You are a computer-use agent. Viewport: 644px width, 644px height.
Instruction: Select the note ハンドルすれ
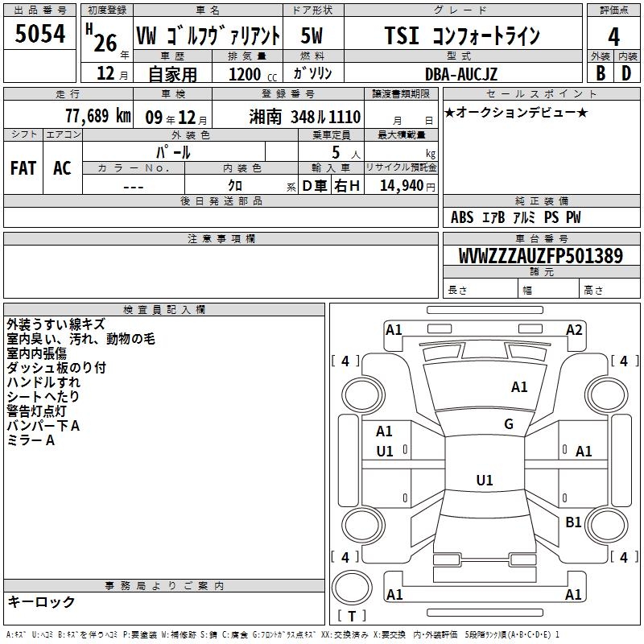[x=43, y=382]
